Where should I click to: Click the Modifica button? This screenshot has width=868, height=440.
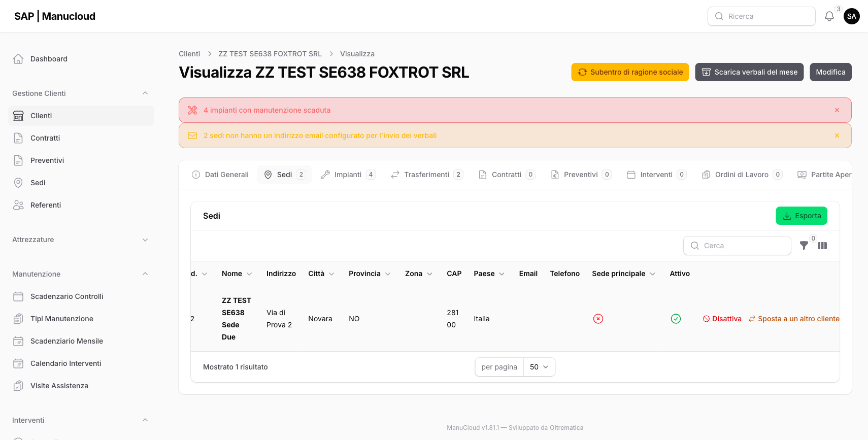(x=830, y=72)
